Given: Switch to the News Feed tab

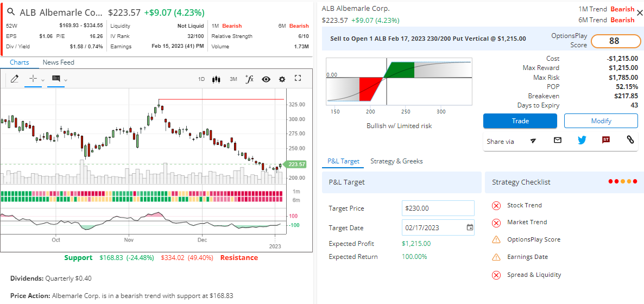Looking at the screenshot, I should pyautogui.click(x=58, y=62).
